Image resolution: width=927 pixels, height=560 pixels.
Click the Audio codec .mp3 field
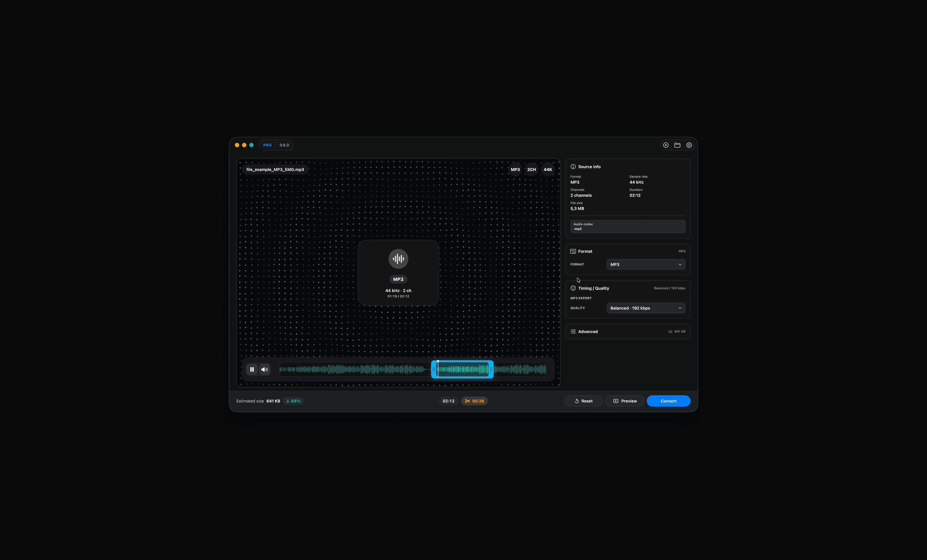pos(628,227)
